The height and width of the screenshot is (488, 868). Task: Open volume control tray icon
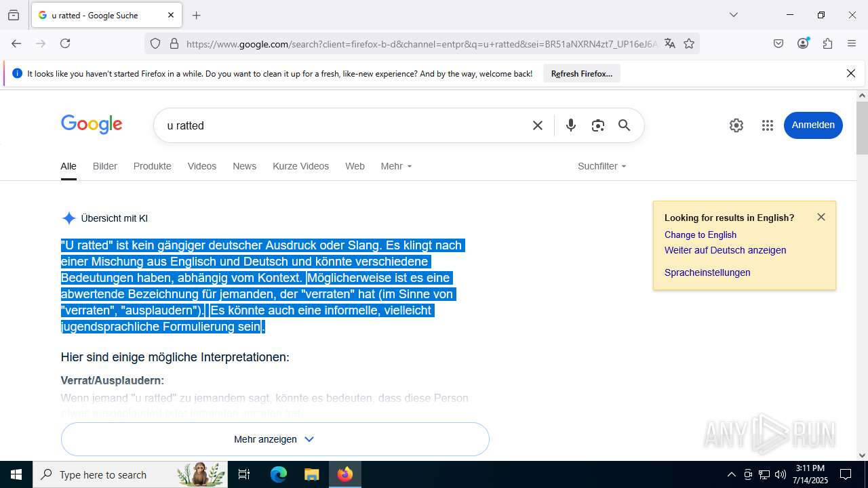click(781, 474)
